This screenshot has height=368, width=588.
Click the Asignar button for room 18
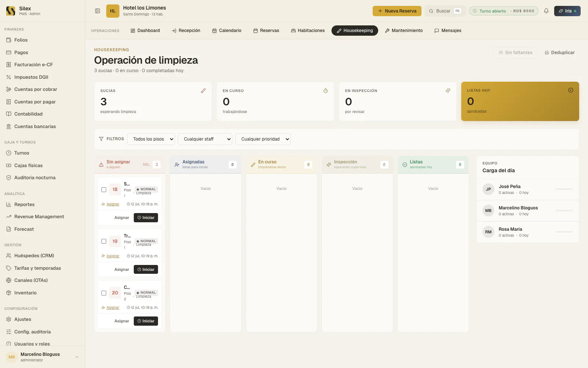coord(122,218)
